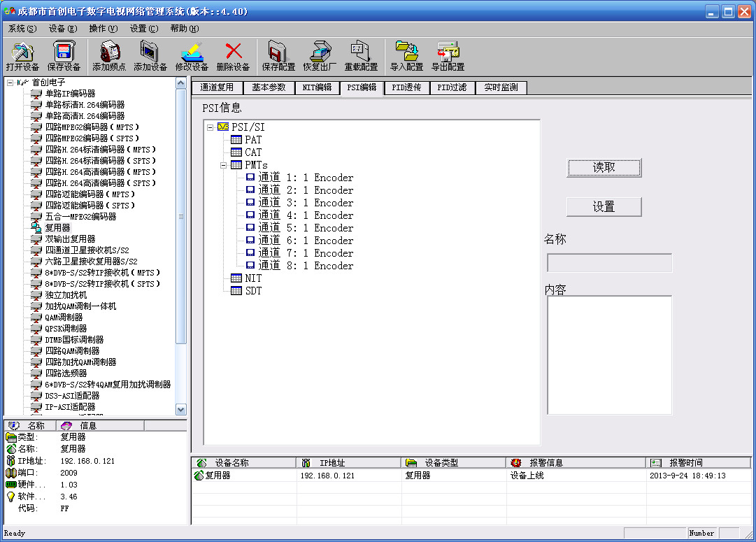Viewport: 756px width, 542px height.
Task: Click the PSI/SI root DVB icon
Action: pyautogui.click(x=223, y=127)
